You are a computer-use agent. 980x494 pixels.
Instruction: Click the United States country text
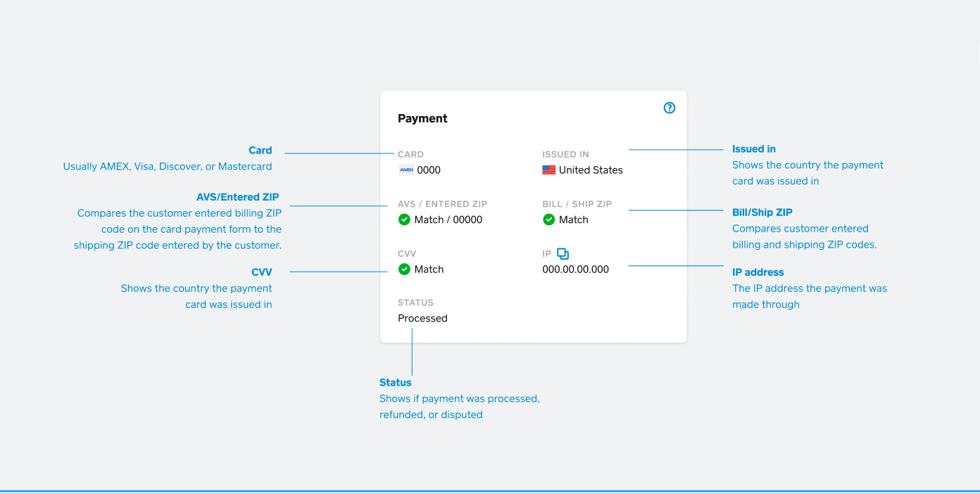590,170
